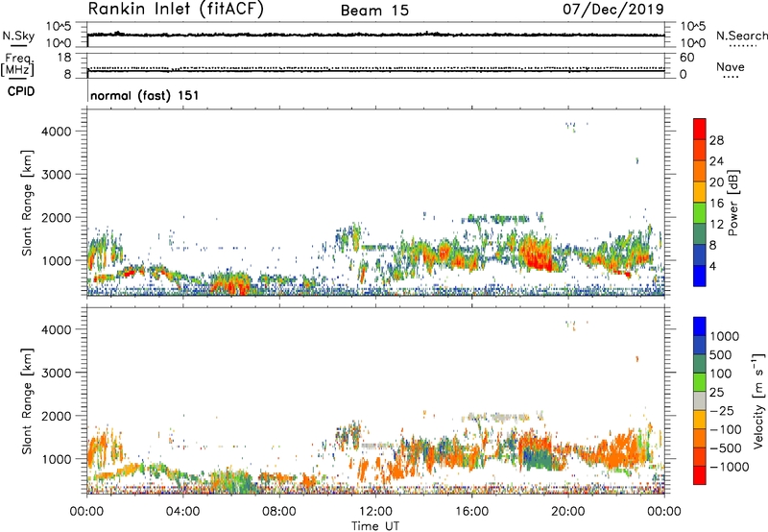Click the '-1000' Velocity colorbar value
This screenshot has width=768, height=532.
(x=729, y=467)
